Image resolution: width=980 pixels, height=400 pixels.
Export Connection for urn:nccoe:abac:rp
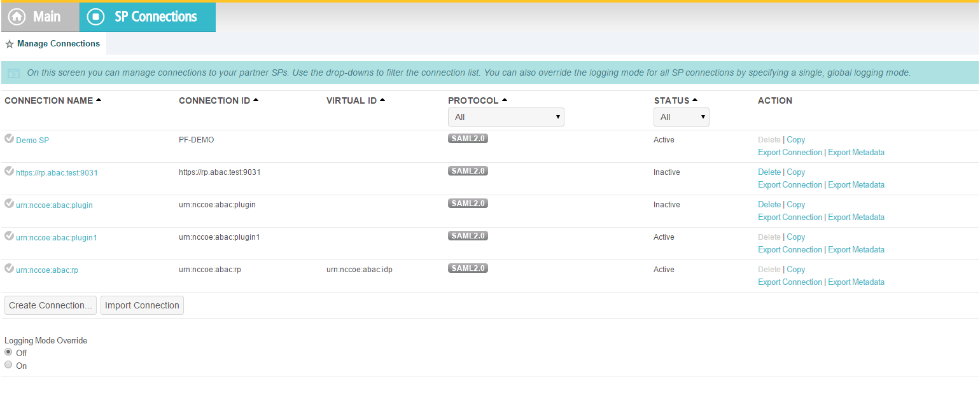tap(790, 282)
